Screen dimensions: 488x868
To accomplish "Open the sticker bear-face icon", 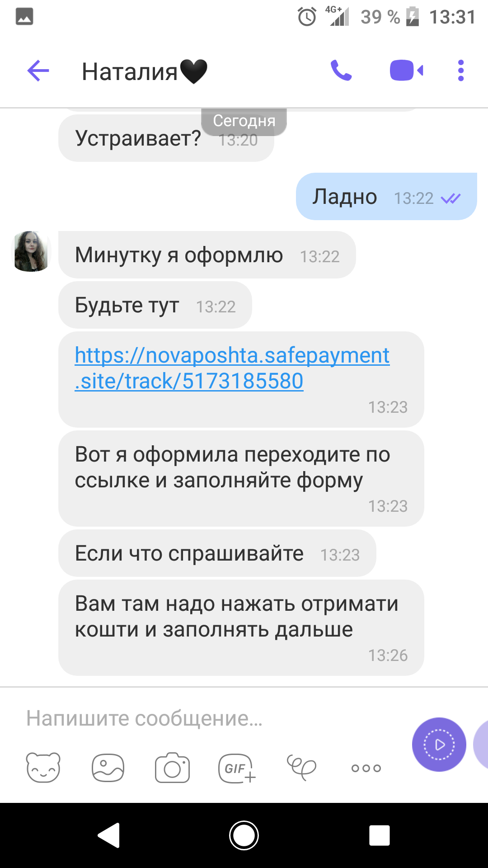I will point(43,768).
